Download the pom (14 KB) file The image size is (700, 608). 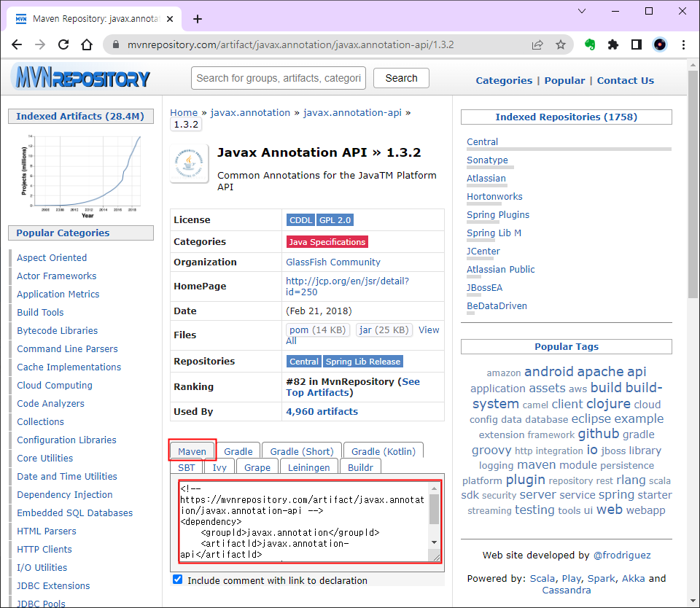click(317, 330)
